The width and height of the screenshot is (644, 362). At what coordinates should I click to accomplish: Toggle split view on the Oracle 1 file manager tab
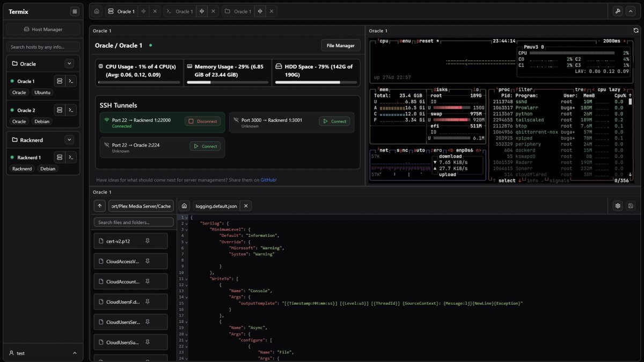coord(260,11)
